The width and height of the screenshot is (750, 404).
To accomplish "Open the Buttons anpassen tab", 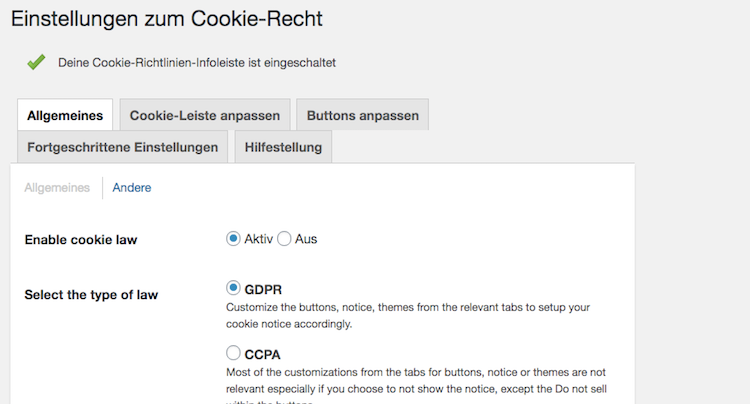I will 362,115.
